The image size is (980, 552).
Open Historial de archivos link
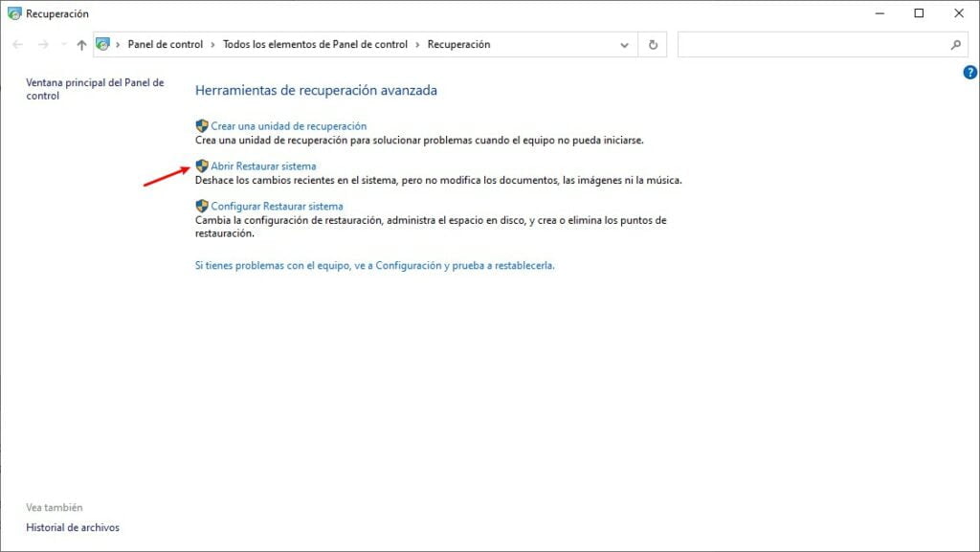(x=73, y=528)
